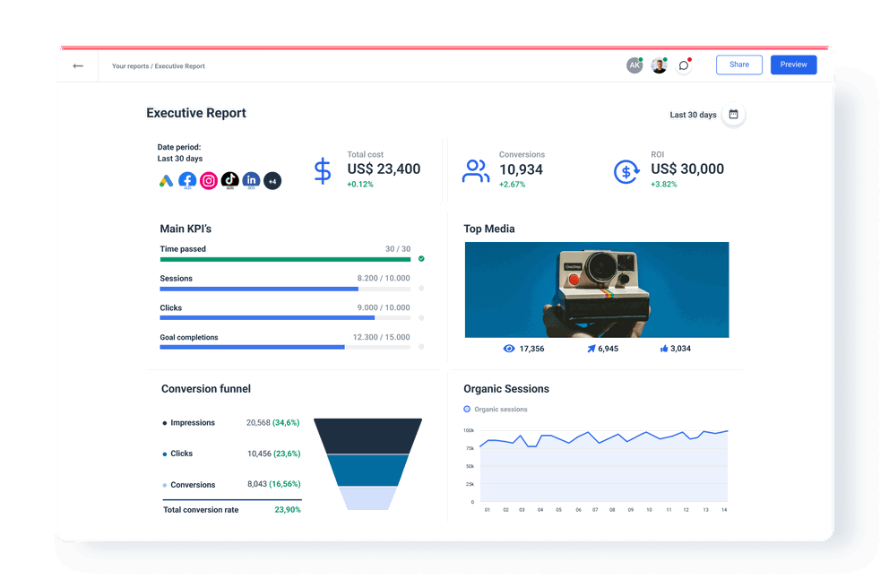Select the Google Ads source icon
This screenshot has width=889, height=588.
167,180
